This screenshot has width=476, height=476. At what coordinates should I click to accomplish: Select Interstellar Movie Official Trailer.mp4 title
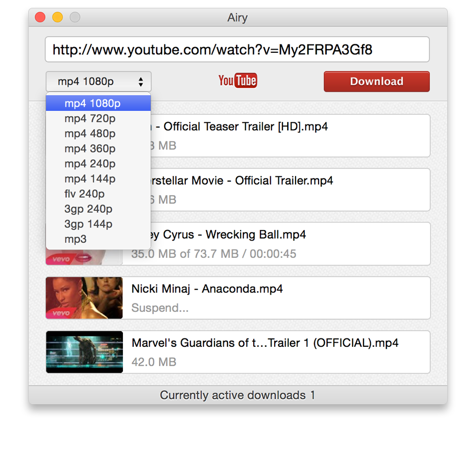tap(242, 180)
